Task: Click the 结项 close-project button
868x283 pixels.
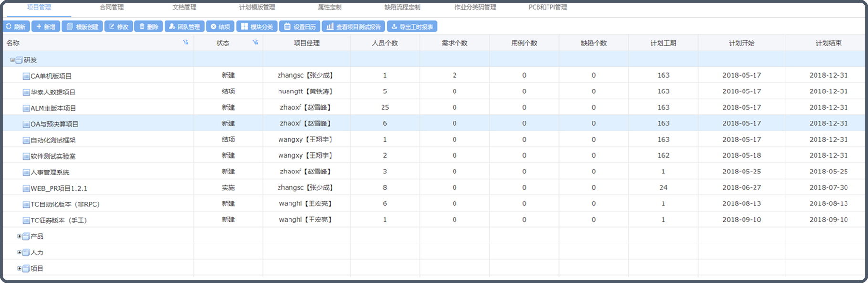Action: pos(220,27)
